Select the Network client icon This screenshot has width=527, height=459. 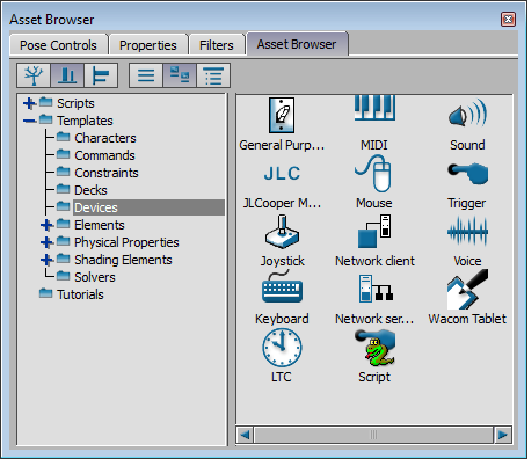(374, 232)
